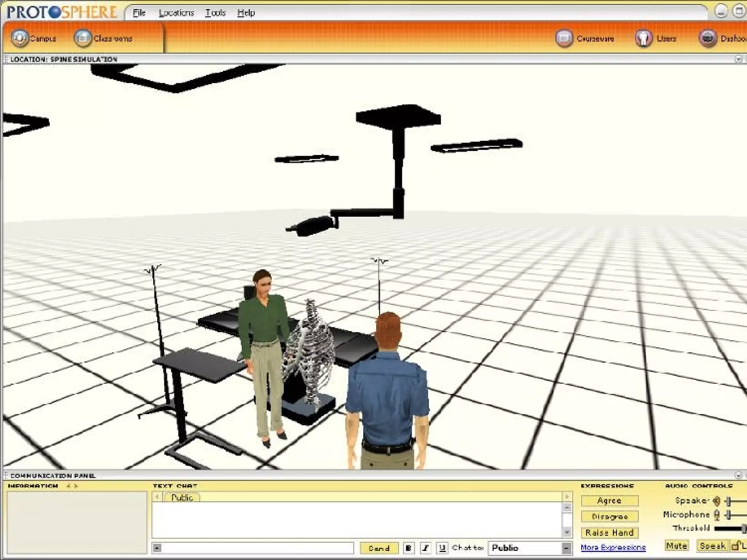747x560 pixels.
Task: Click the Information panel content area
Action: click(77, 523)
